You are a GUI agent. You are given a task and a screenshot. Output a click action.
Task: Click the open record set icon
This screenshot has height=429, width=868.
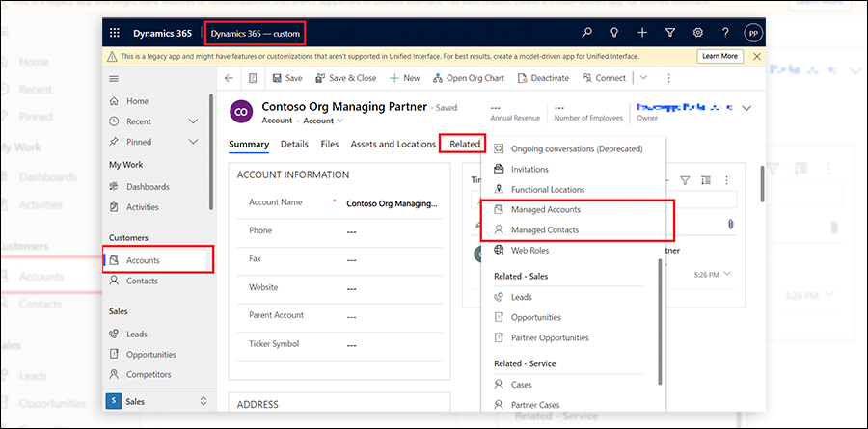tap(253, 78)
